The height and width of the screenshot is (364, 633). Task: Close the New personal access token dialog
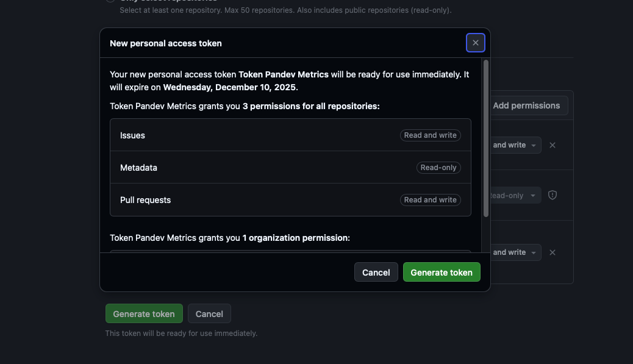(475, 42)
